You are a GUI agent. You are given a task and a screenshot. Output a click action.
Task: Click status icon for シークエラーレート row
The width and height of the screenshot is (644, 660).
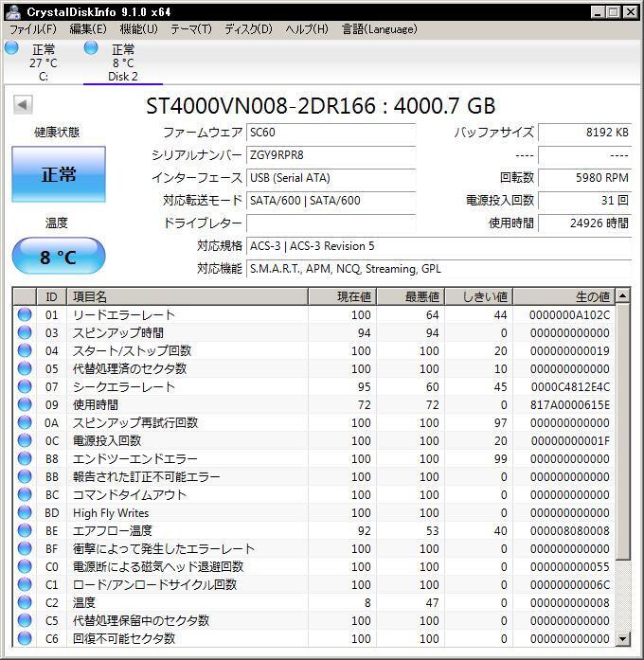[x=25, y=386]
